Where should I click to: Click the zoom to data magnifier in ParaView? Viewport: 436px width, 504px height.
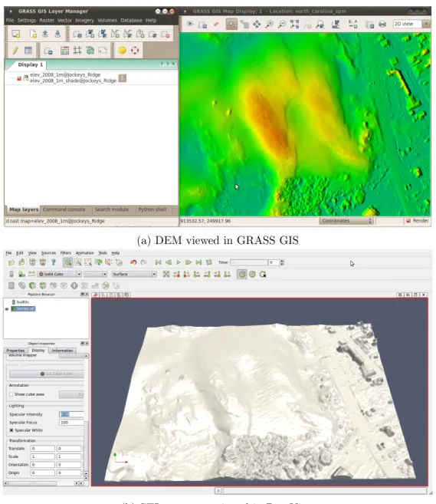[x=67, y=262]
